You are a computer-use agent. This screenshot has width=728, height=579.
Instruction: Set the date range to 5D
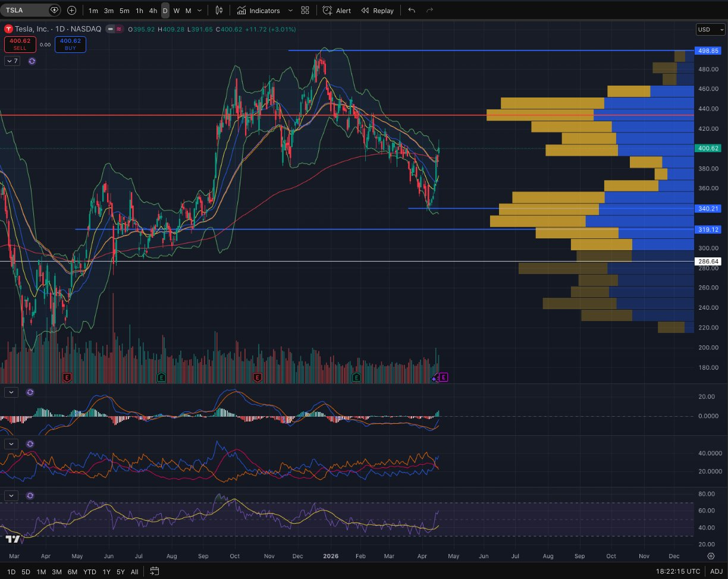(26, 571)
